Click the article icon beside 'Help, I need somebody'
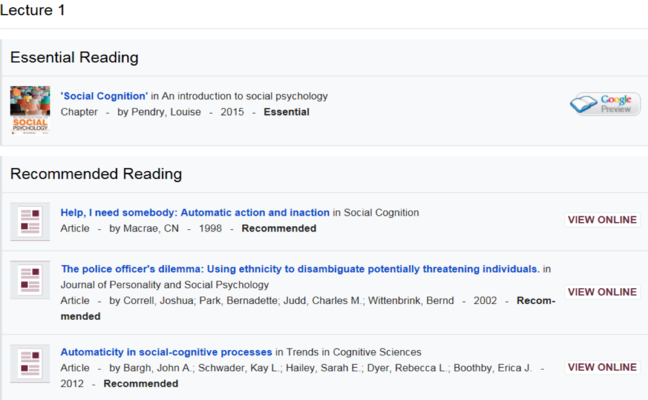Image resolution: width=648 pixels, height=400 pixels. coord(30,220)
